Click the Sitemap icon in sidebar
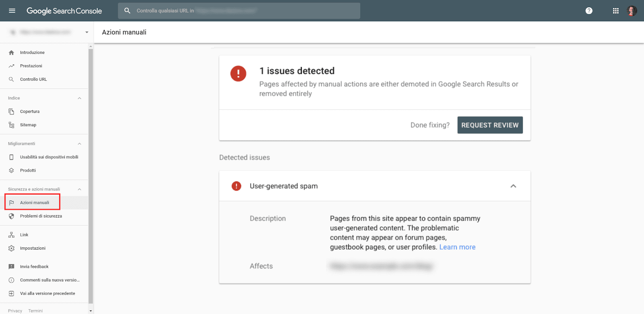The image size is (644, 314). pos(11,125)
